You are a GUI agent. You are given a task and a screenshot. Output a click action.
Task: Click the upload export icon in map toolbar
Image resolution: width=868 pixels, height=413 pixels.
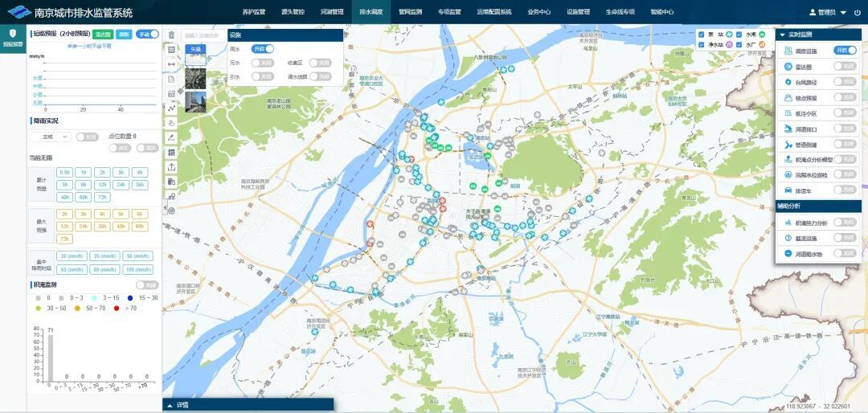(172, 166)
